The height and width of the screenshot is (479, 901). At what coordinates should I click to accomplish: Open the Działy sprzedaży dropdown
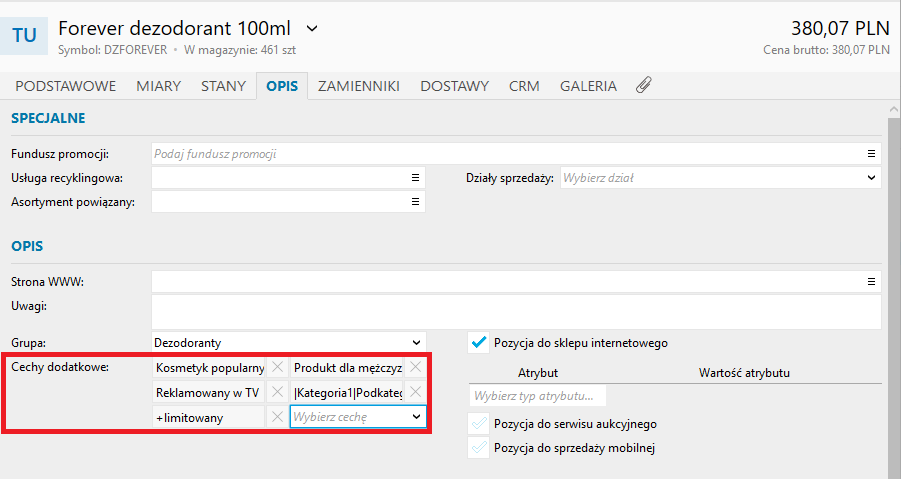(721, 178)
